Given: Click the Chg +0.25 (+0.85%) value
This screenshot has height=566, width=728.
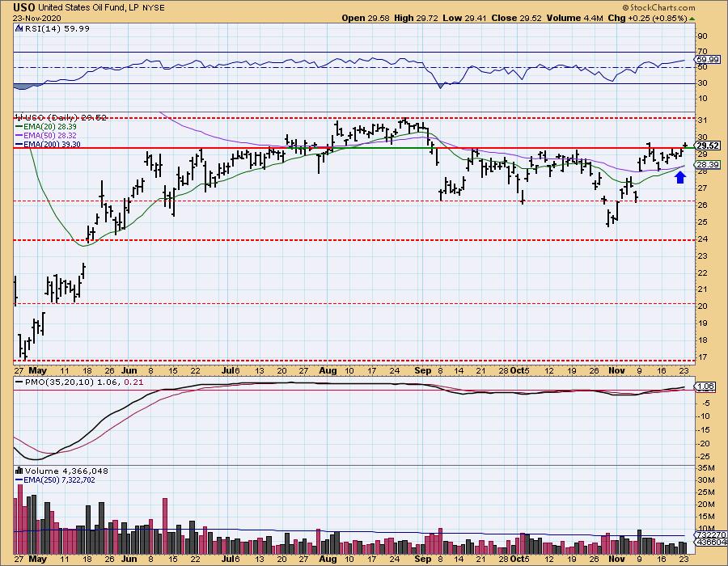Looking at the screenshot, I should [647, 18].
